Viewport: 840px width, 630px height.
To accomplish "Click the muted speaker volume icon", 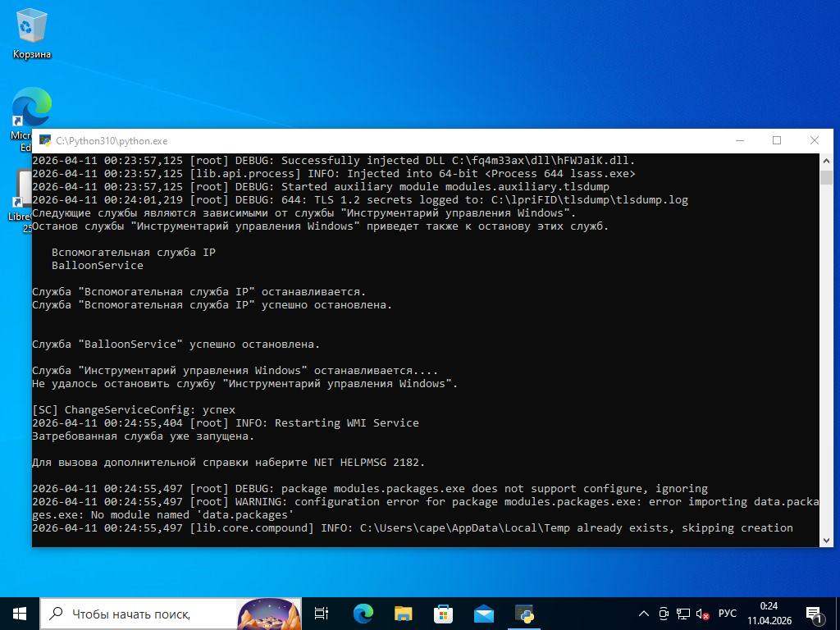I will (x=702, y=614).
